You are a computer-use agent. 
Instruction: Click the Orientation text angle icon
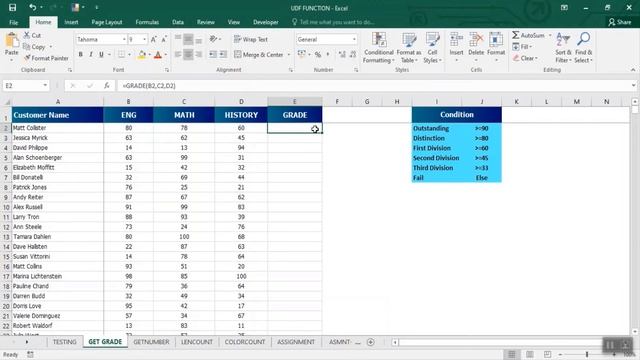pyautogui.click(x=213, y=39)
